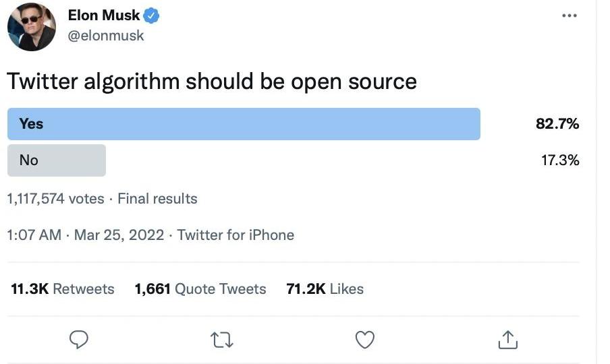Click the tweet text about open source
The width and height of the screenshot is (610, 364).
click(211, 82)
